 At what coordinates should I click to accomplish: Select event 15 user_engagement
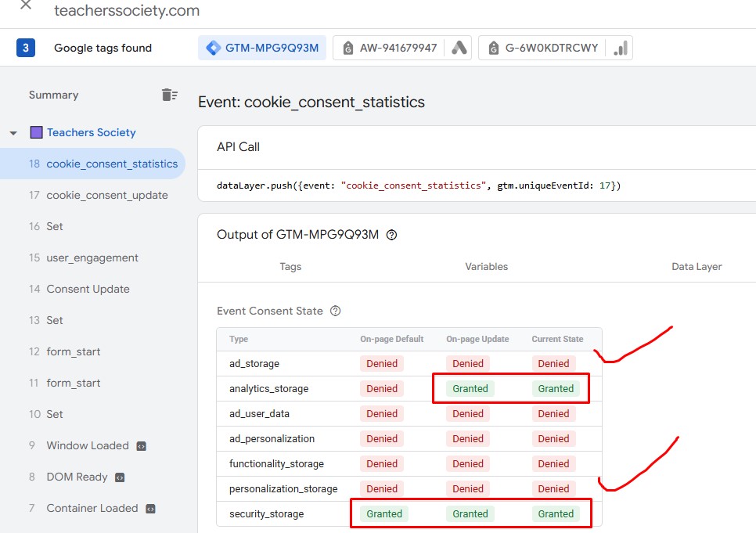(92, 257)
